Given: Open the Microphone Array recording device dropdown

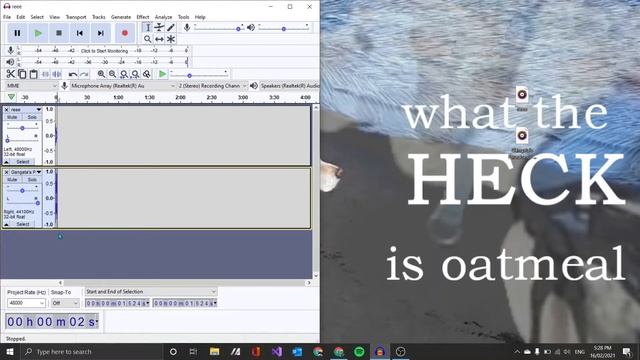Looking at the screenshot, I should coord(123,86).
